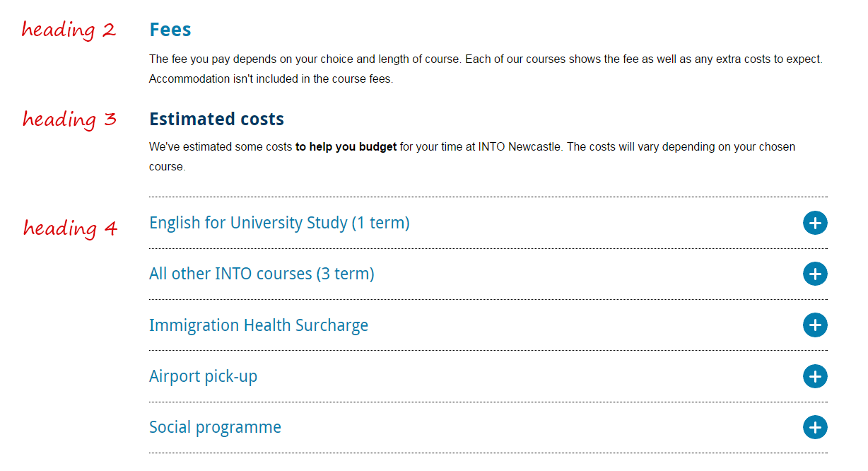Image resolution: width=868 pixels, height=471 pixels.
Task: Expand the Social programme accordion title
Action: tap(215, 427)
